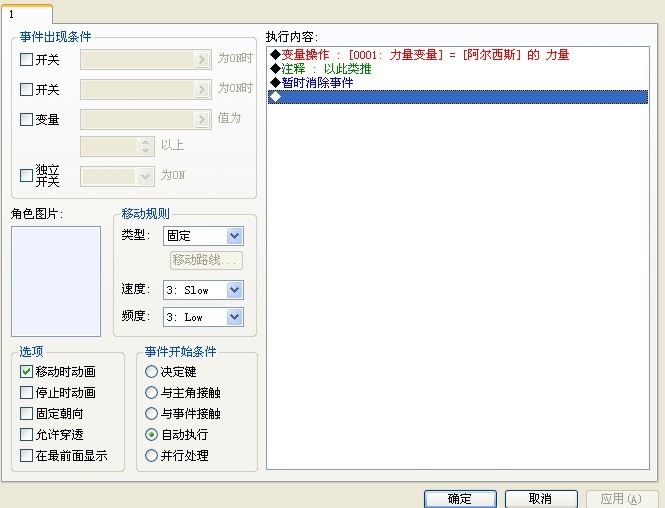Screen dimensions: 665x508
Task: Select the 决定键 trigger radio button
Action: [x=151, y=372]
